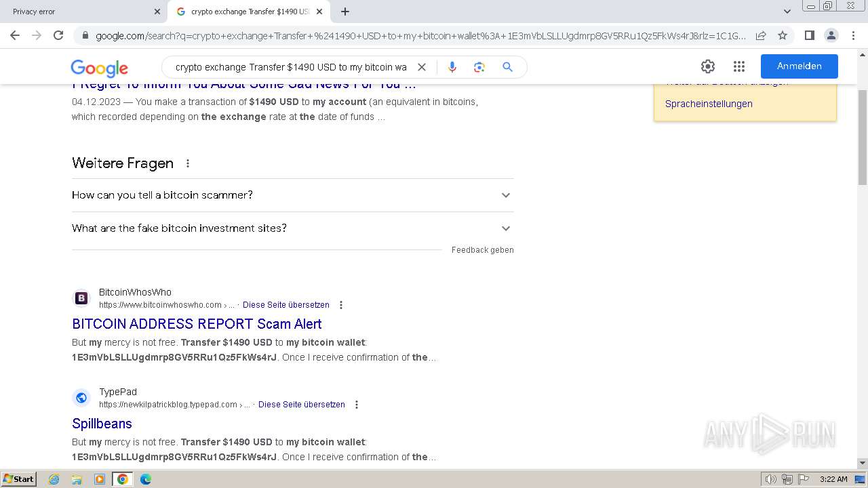Click the Feedback geben link
The image size is (868, 488).
(x=483, y=250)
